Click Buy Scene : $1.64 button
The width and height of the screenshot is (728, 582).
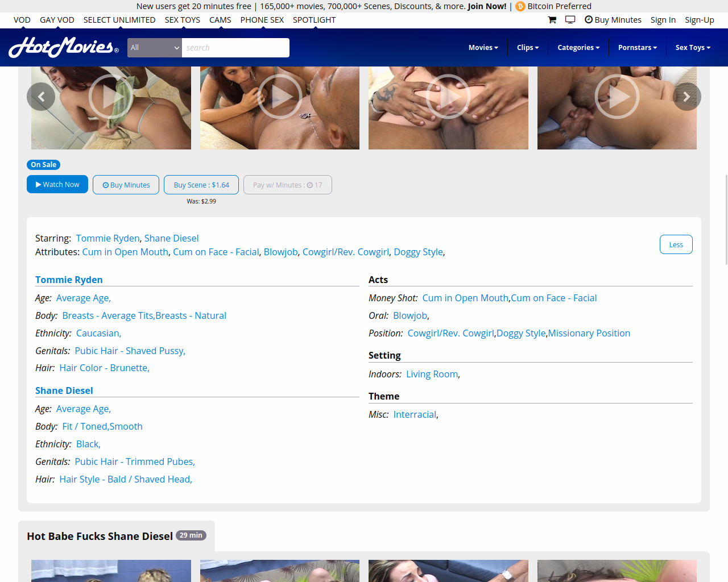[201, 185]
